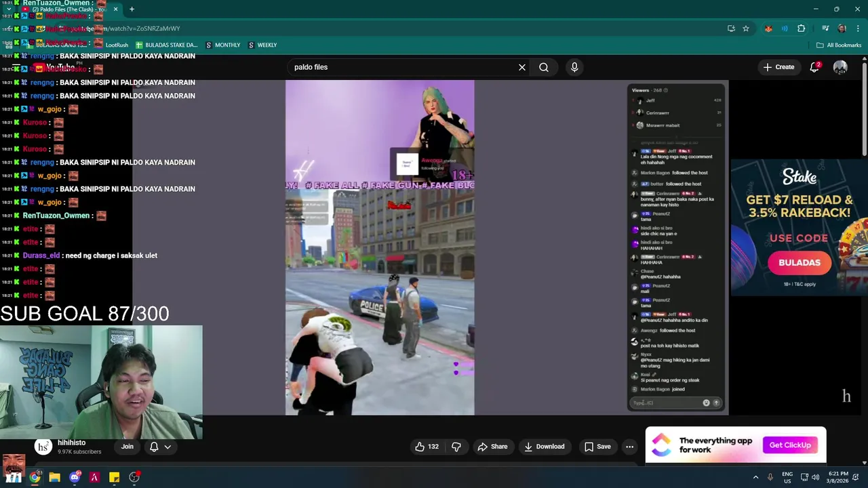The height and width of the screenshot is (488, 868).
Task: Save the video to a playlist
Action: [597, 447]
